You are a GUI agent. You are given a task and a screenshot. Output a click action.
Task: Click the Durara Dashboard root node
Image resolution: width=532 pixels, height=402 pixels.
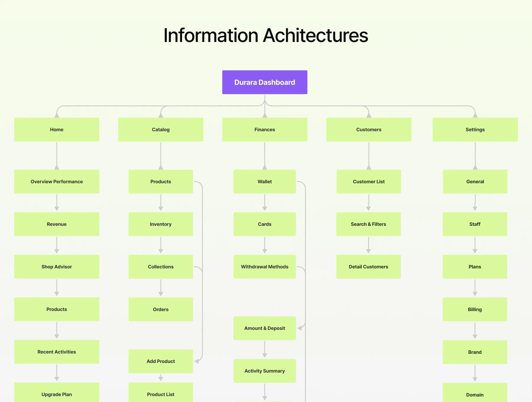point(265,82)
